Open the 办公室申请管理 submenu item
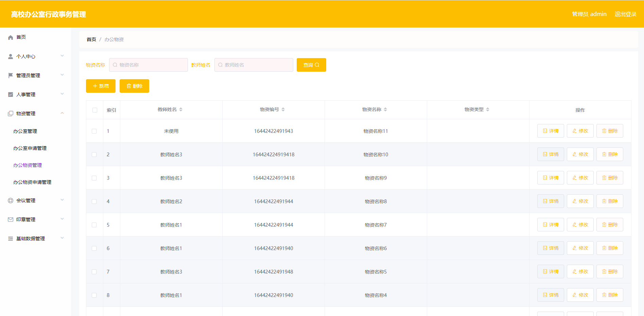 tap(30, 148)
